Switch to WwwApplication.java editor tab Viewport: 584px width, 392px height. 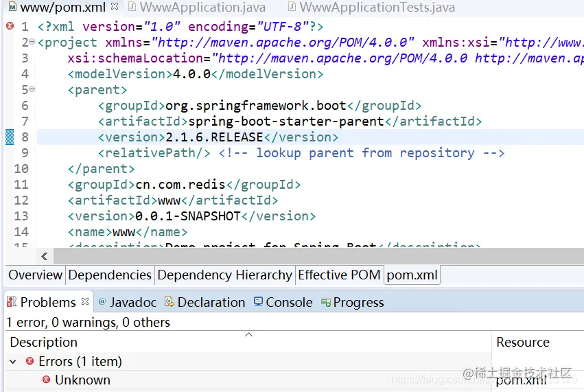tap(197, 7)
